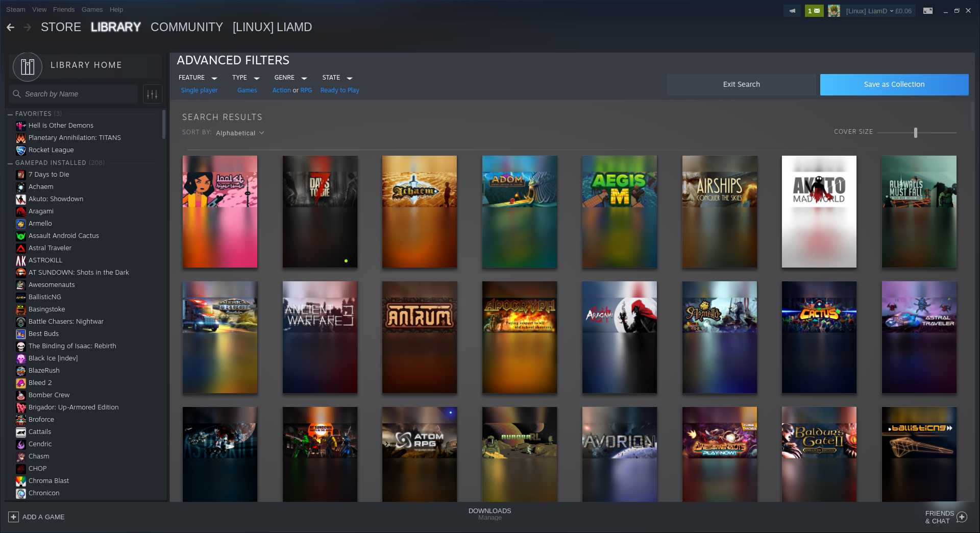Switch to the COMMUNITY tab
This screenshot has width=980, height=533.
click(x=187, y=27)
